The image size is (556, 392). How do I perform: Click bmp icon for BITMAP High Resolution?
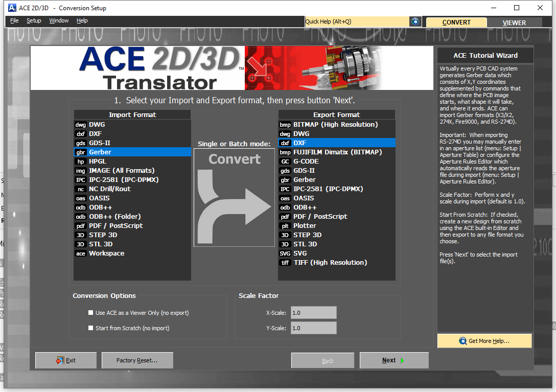tap(285, 125)
